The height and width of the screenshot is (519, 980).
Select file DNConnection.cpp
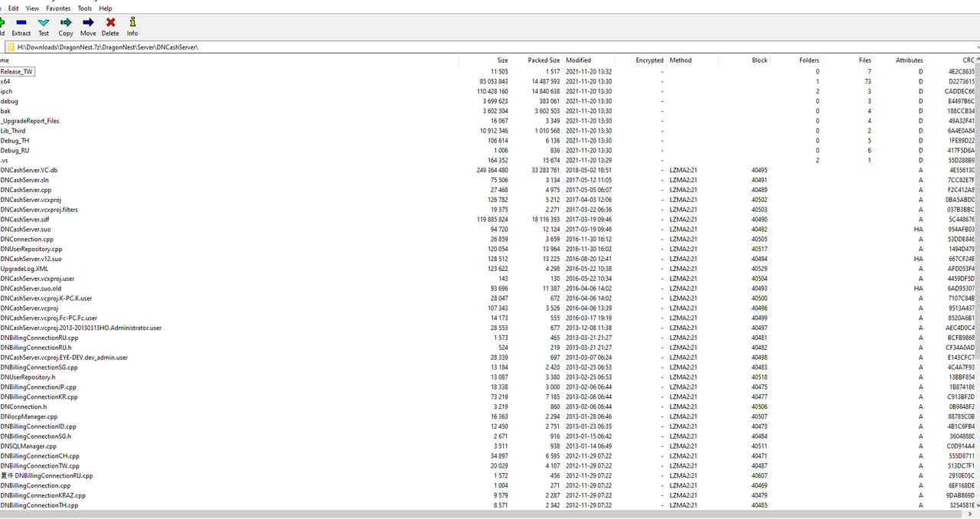click(x=27, y=239)
